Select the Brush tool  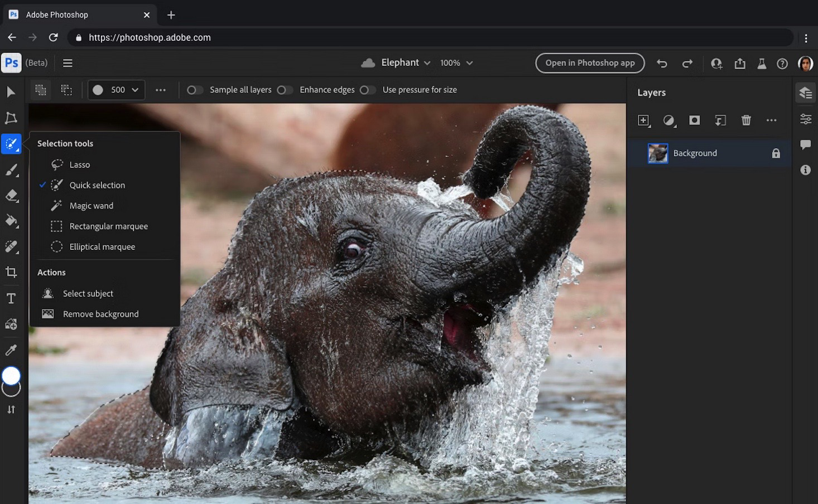pyautogui.click(x=11, y=170)
